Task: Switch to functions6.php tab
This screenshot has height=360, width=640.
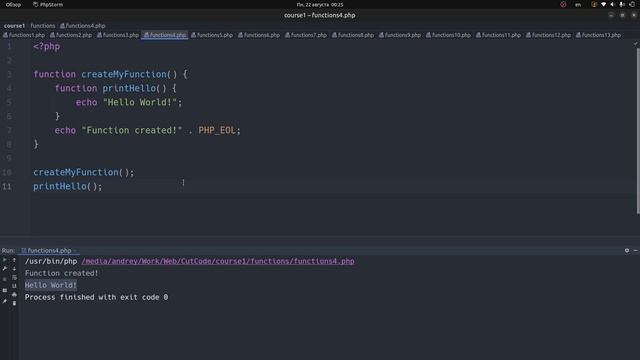Action: 259,35
